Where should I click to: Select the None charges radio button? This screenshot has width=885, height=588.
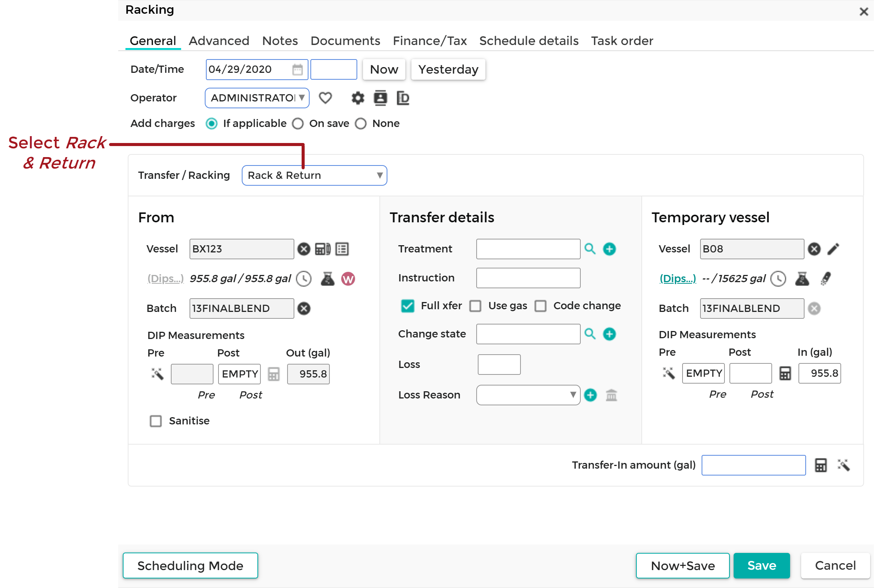click(x=361, y=124)
